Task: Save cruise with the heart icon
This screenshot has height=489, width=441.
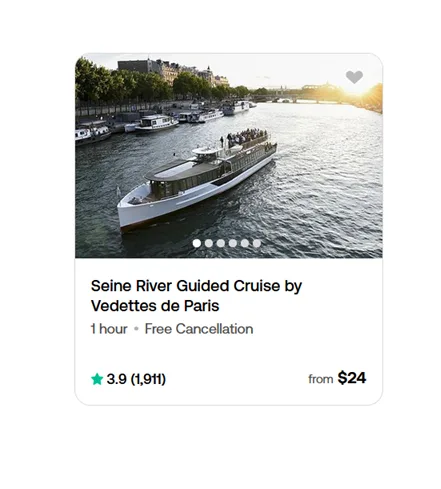Action: (354, 77)
